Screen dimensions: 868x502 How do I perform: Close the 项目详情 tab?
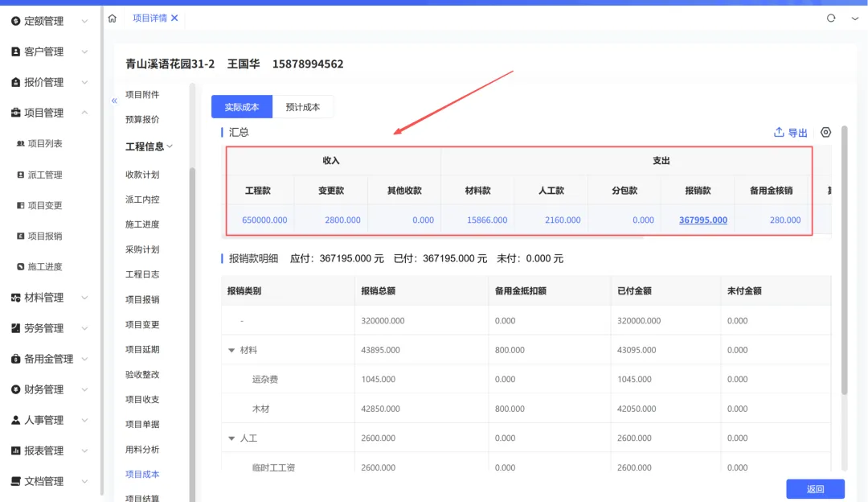coord(174,19)
